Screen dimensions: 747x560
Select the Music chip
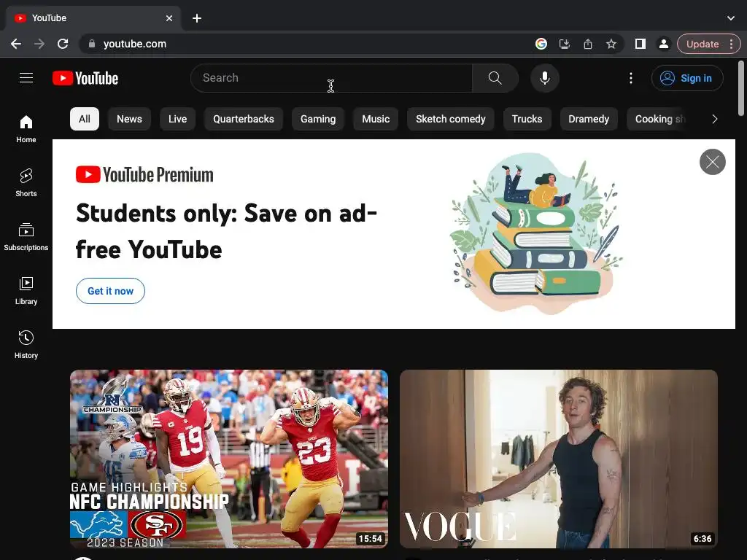376,119
